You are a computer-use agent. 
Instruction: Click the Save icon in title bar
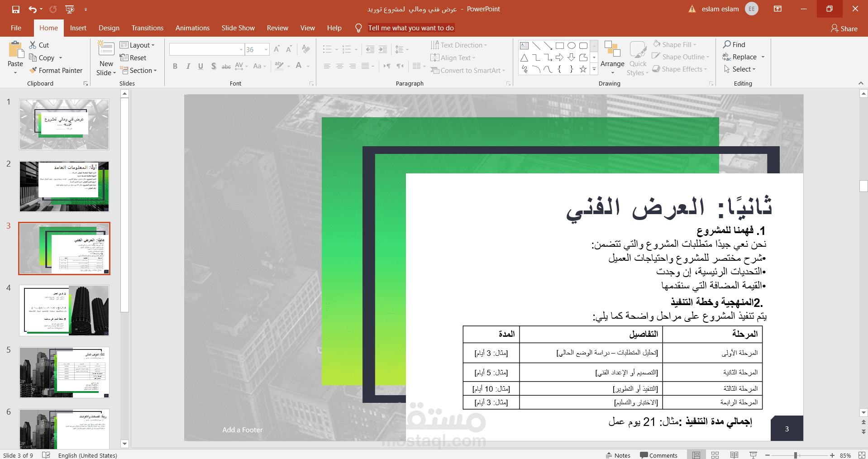coord(16,9)
